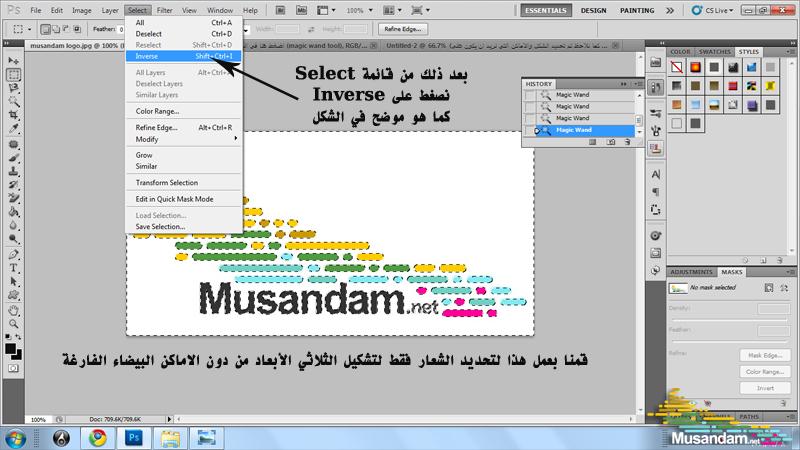The image size is (800, 450).
Task: Launch Bridge from the application bar
Action: click(x=281, y=10)
